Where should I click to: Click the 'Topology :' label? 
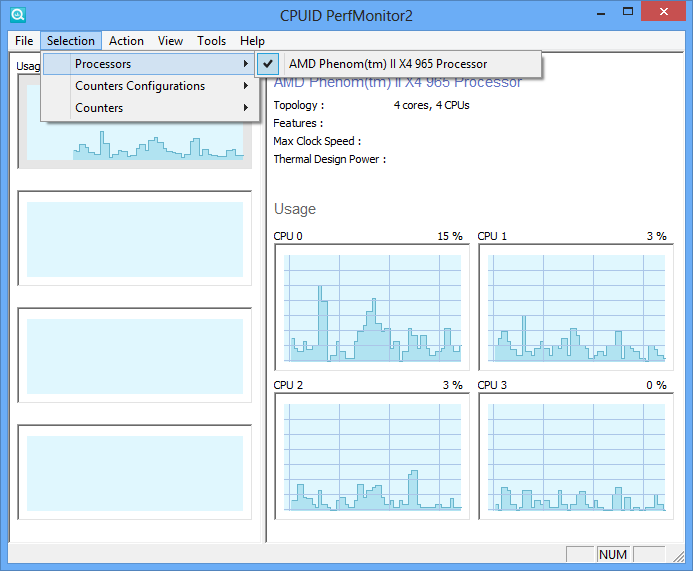click(299, 105)
